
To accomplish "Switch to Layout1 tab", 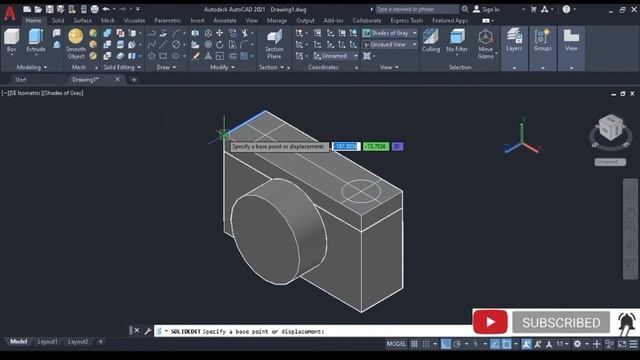I will tap(47, 342).
